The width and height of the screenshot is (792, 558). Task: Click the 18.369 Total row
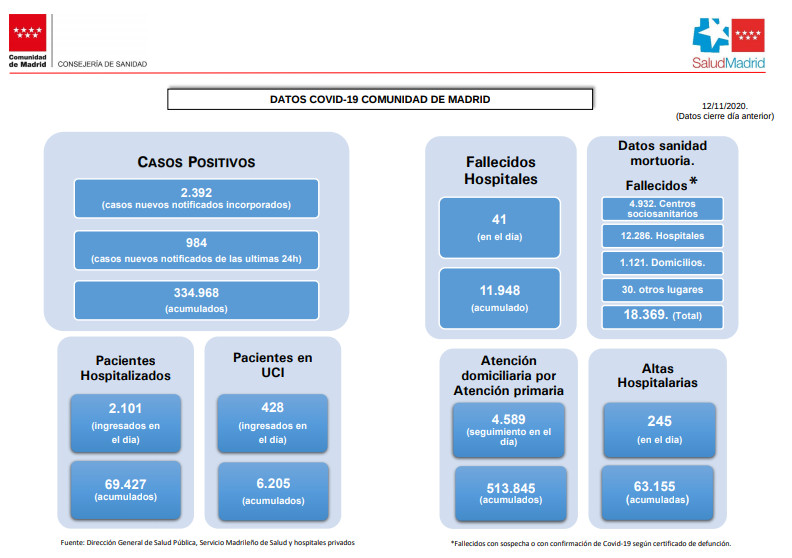pyautogui.click(x=662, y=317)
